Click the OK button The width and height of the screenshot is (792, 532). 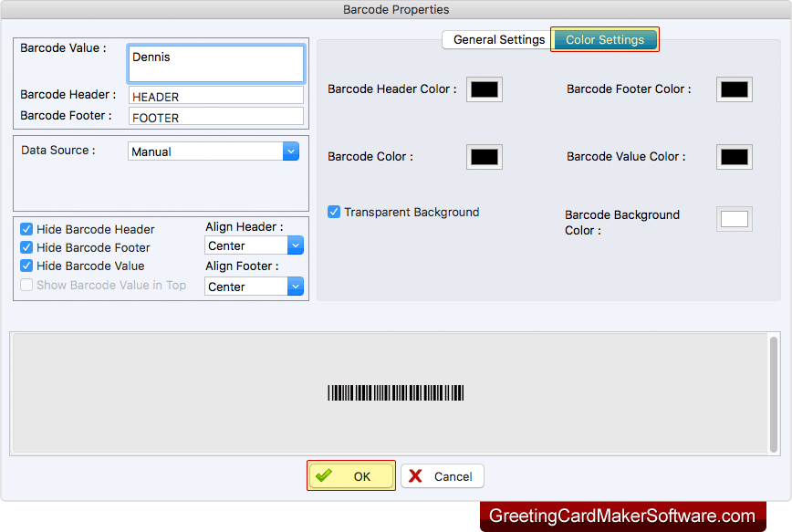(x=351, y=476)
